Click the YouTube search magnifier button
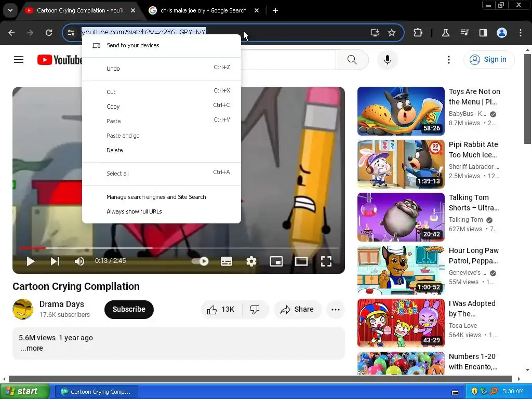 (352, 60)
